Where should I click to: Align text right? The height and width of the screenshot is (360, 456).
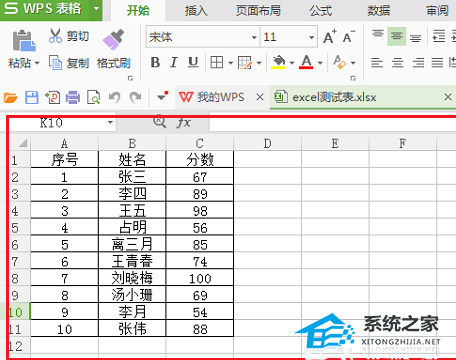pos(418,62)
